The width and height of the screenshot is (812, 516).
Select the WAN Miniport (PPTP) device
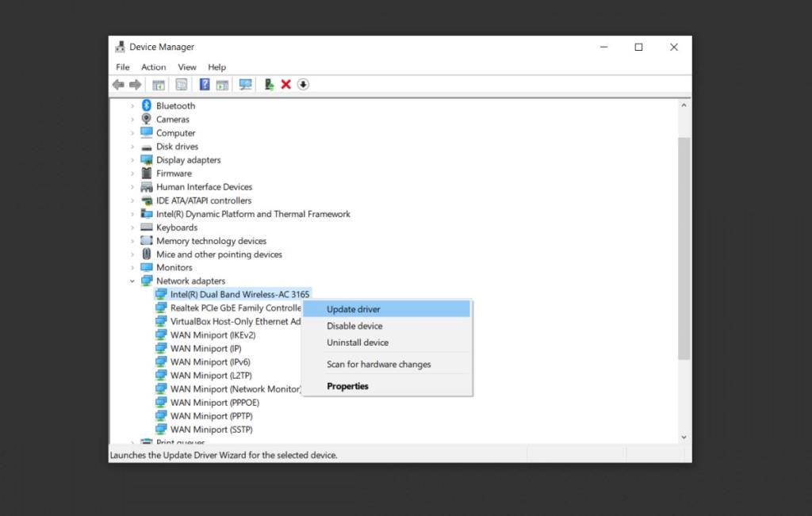(x=209, y=415)
